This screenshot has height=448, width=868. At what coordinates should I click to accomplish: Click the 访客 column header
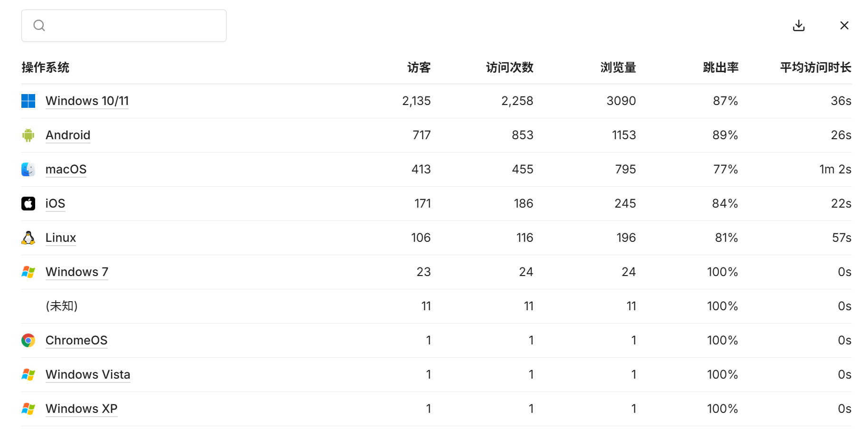[x=419, y=67]
